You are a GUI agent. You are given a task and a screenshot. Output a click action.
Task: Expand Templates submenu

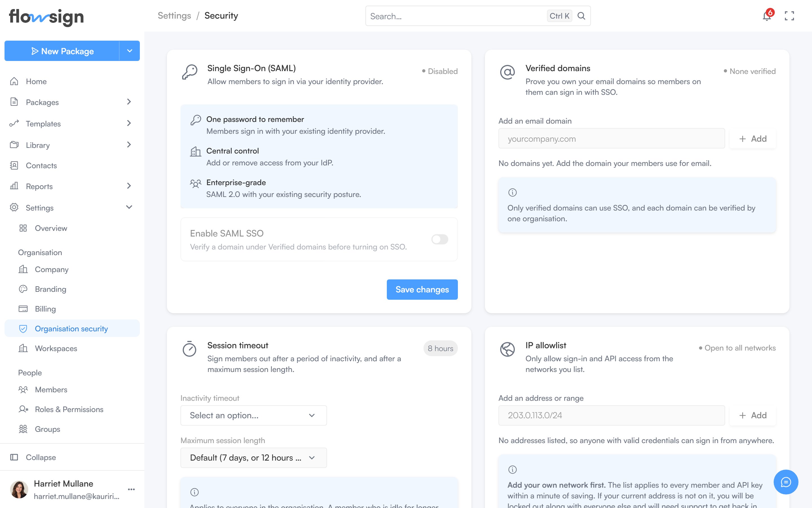tap(129, 123)
